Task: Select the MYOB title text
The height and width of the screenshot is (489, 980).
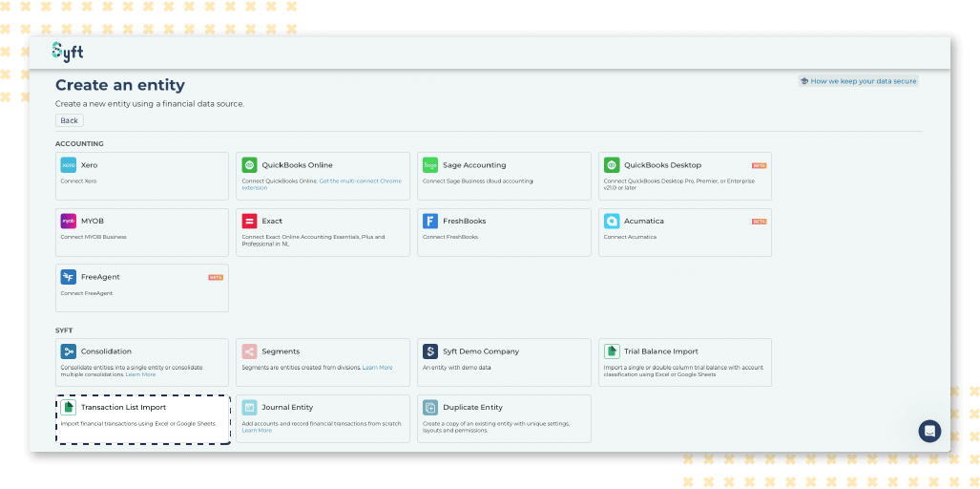Action: (92, 221)
